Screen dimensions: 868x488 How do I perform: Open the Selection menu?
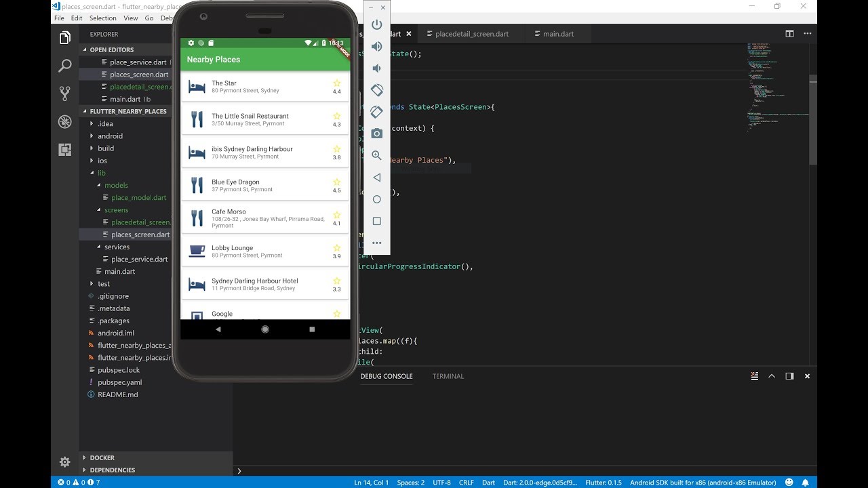[x=102, y=18]
